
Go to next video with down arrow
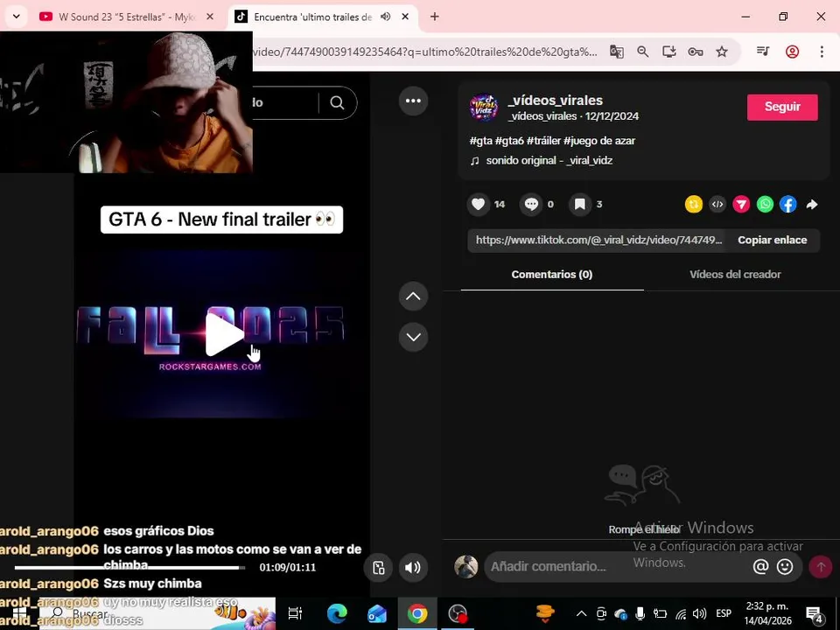[413, 337]
